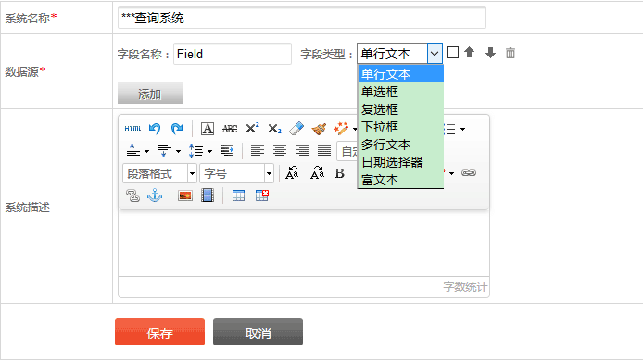Click the 添加 add button

tap(150, 94)
